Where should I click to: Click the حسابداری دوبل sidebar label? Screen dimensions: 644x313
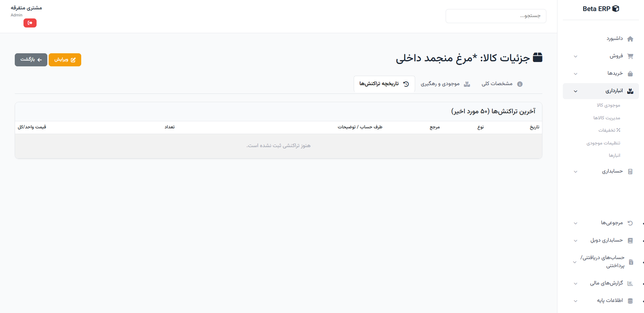pyautogui.click(x=606, y=240)
